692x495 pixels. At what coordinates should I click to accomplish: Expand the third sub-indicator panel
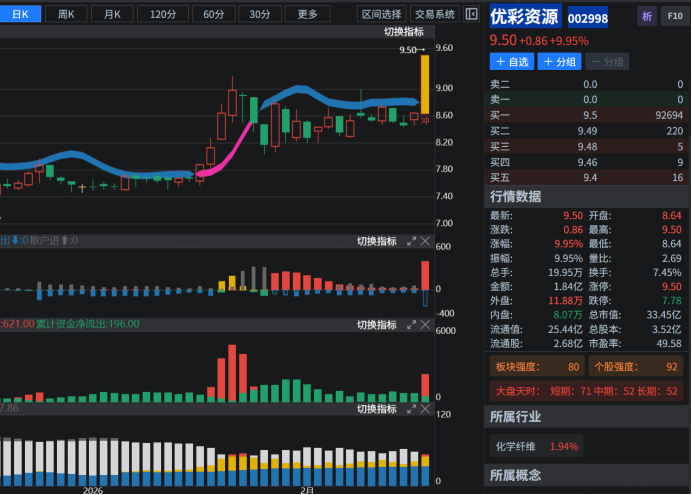pyautogui.click(x=411, y=409)
